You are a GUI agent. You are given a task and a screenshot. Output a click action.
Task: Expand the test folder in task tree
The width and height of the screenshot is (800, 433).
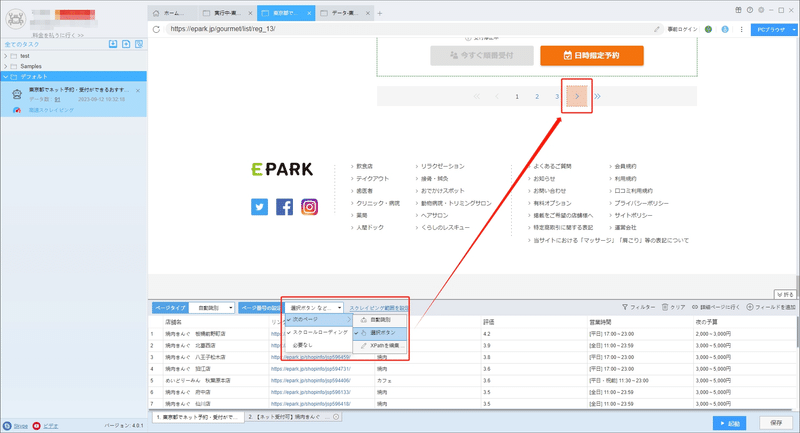click(x=6, y=56)
